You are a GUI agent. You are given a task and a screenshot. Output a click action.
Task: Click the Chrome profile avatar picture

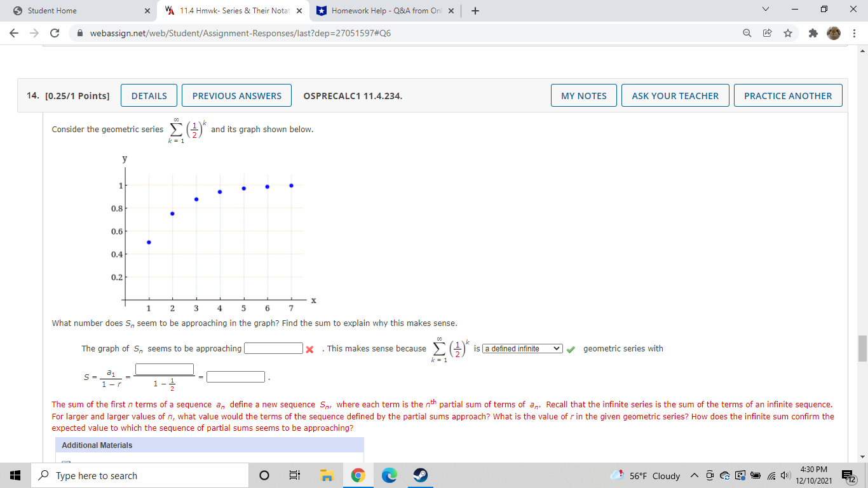tap(834, 32)
